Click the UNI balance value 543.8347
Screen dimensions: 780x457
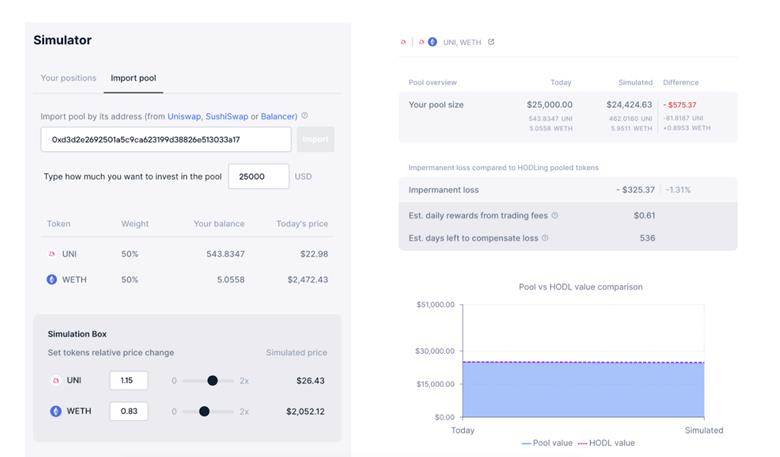point(225,254)
